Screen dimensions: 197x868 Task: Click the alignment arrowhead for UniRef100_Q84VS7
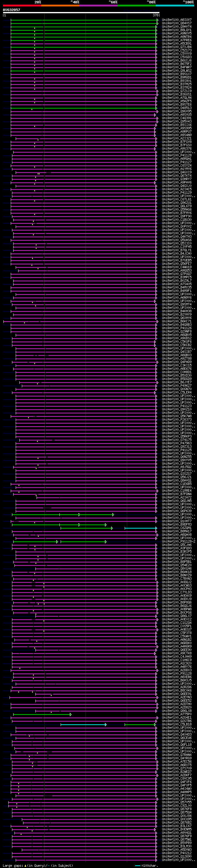(157, 24)
